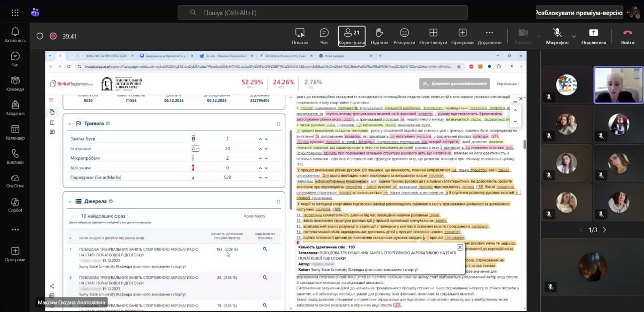Open the Programs (Програми) meeting apps

pos(462,33)
